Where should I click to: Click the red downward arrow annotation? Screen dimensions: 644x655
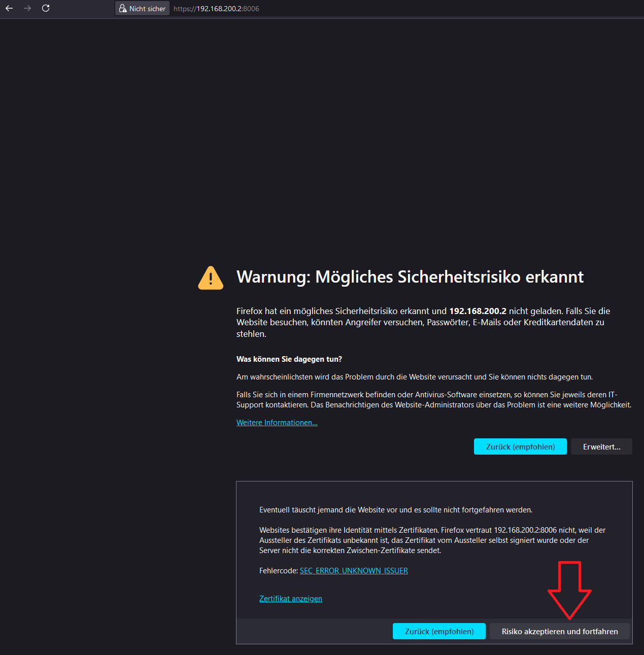click(x=569, y=590)
